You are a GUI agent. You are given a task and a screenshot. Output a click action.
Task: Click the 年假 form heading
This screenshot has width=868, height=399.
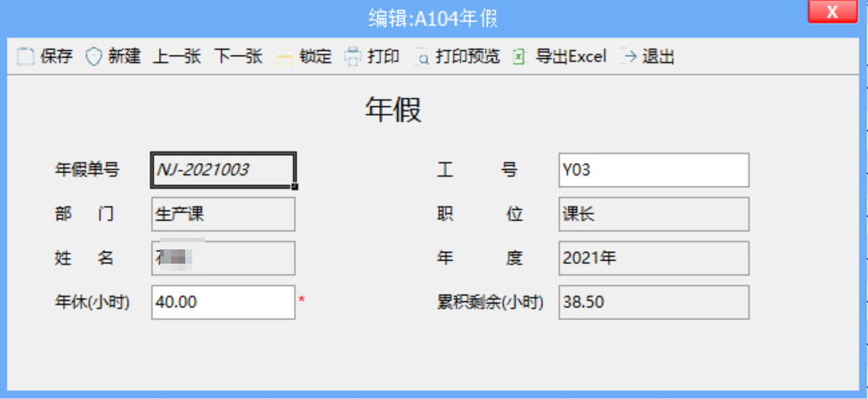393,110
